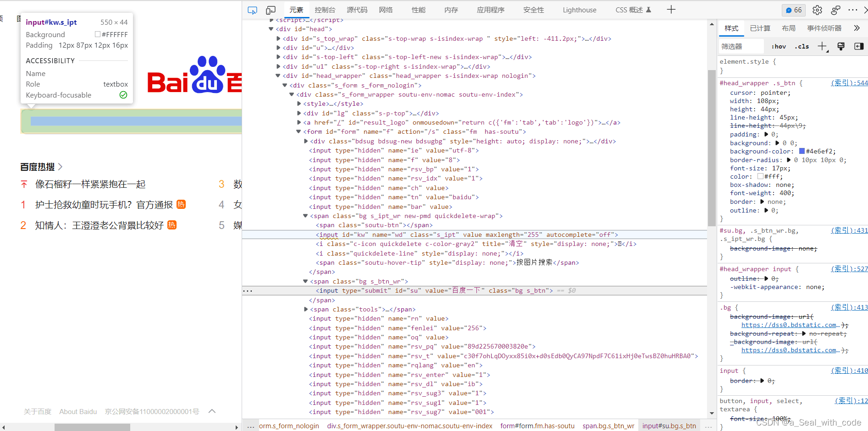Open source link (索引):544
868x431 pixels.
pos(849,83)
